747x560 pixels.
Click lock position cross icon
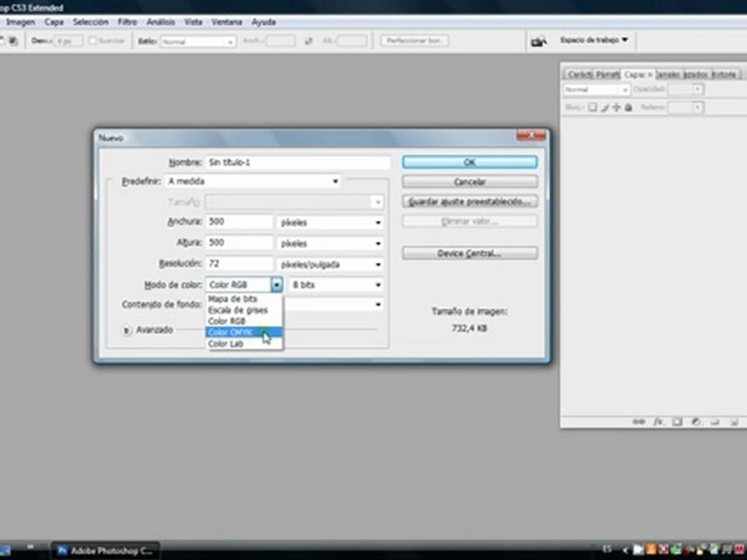(616, 107)
